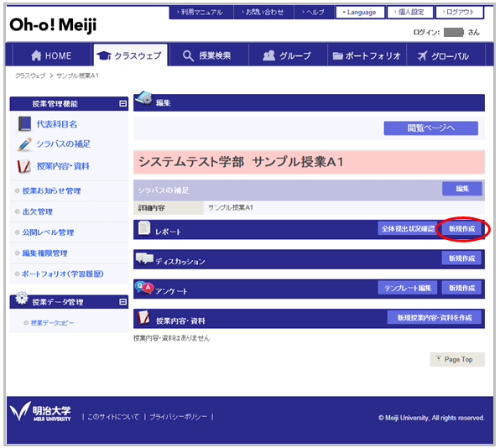Screen dimensions: 500x448
Task: Click breadcrumb text サンプル授業A1
Action: click(77, 76)
